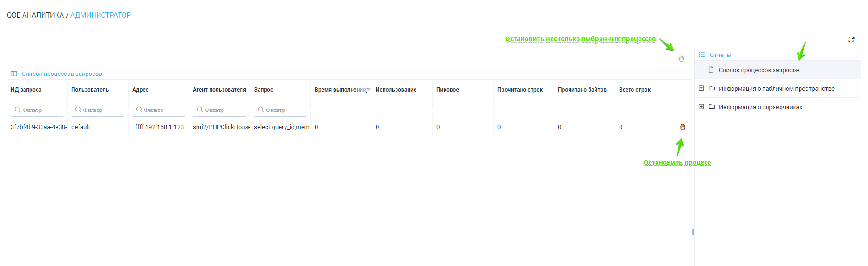
Task: Select the row with address ::ffff:192.168.1.123
Action: [x=158, y=127]
